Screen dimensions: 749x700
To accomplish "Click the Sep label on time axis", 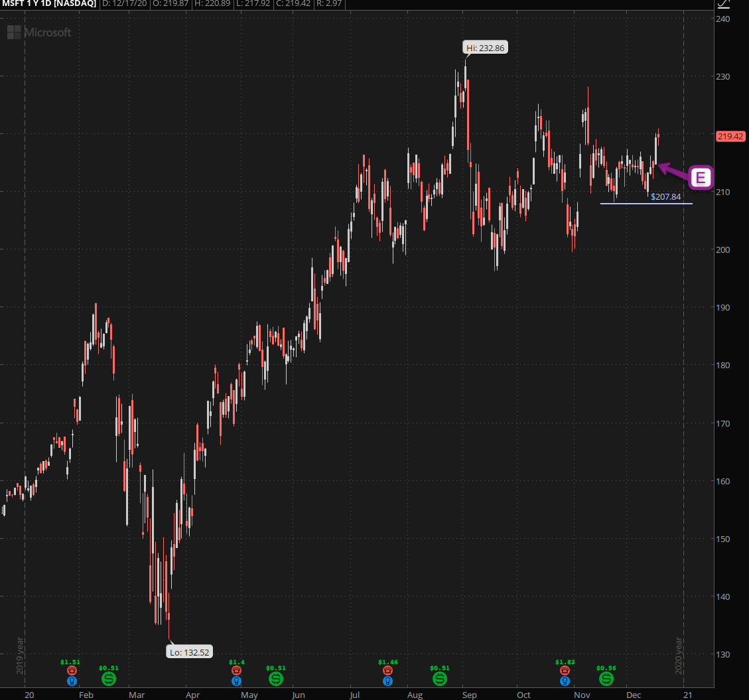I will [469, 695].
